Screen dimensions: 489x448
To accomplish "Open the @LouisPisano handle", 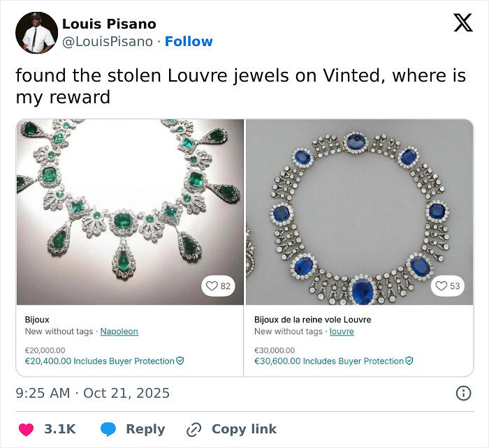I will click(x=107, y=42).
